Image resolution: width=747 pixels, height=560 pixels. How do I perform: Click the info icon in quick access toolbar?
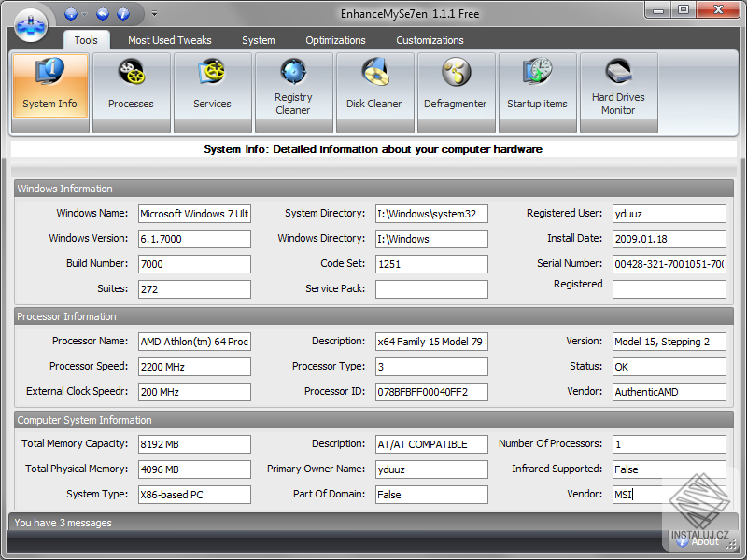click(x=122, y=14)
